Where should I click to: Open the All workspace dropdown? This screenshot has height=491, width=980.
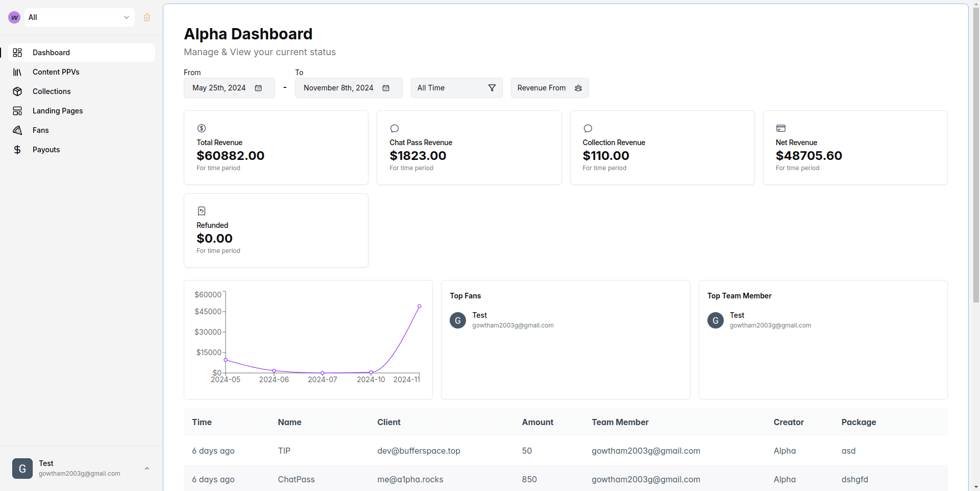tap(80, 17)
